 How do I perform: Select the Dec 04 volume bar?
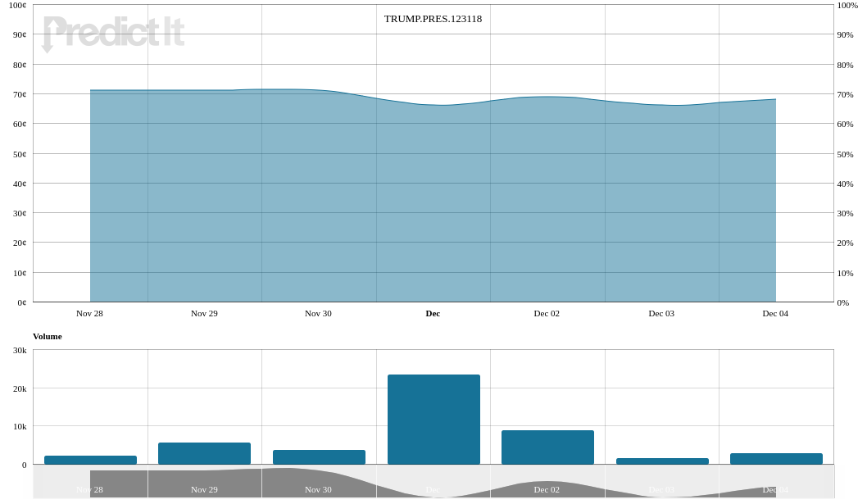click(x=776, y=458)
